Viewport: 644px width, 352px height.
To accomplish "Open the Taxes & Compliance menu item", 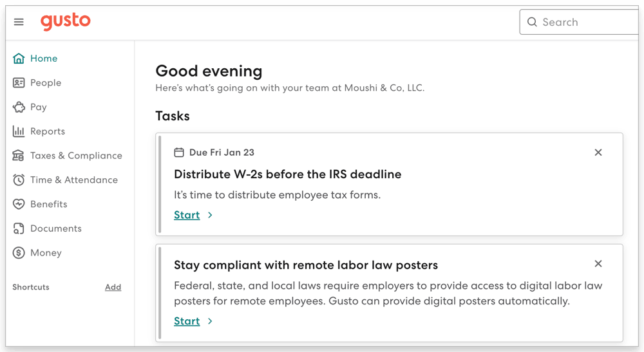I will [76, 156].
